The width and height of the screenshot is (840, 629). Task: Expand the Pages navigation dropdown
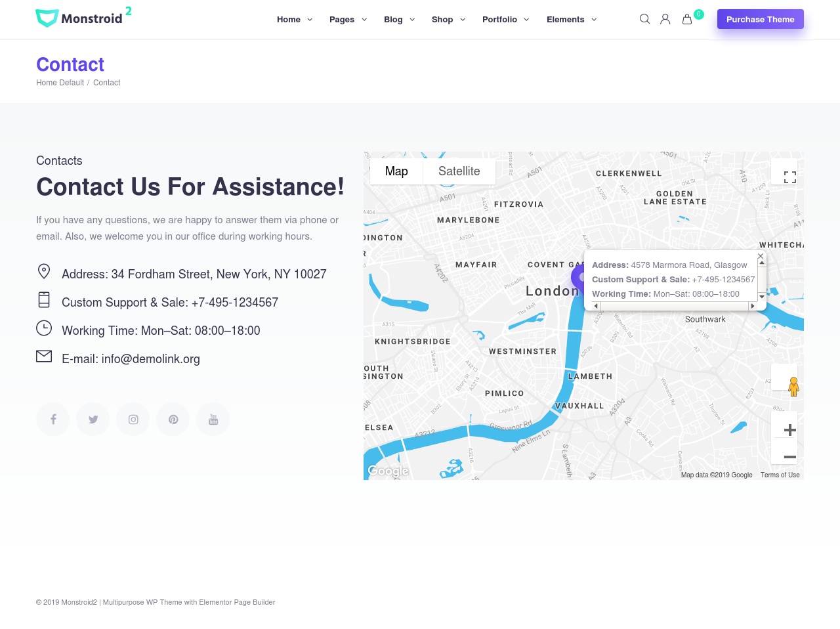tap(342, 19)
